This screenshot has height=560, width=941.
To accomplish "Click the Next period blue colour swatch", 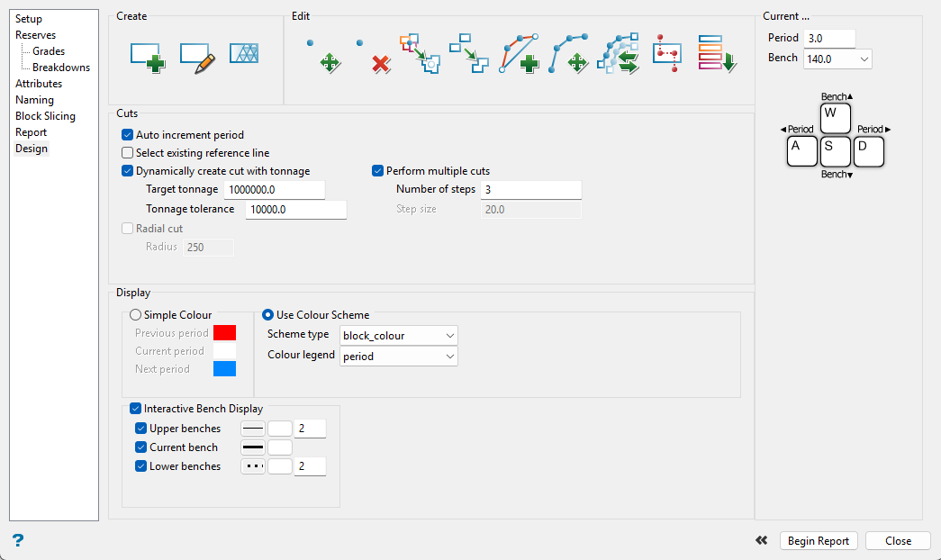I will tap(224, 369).
